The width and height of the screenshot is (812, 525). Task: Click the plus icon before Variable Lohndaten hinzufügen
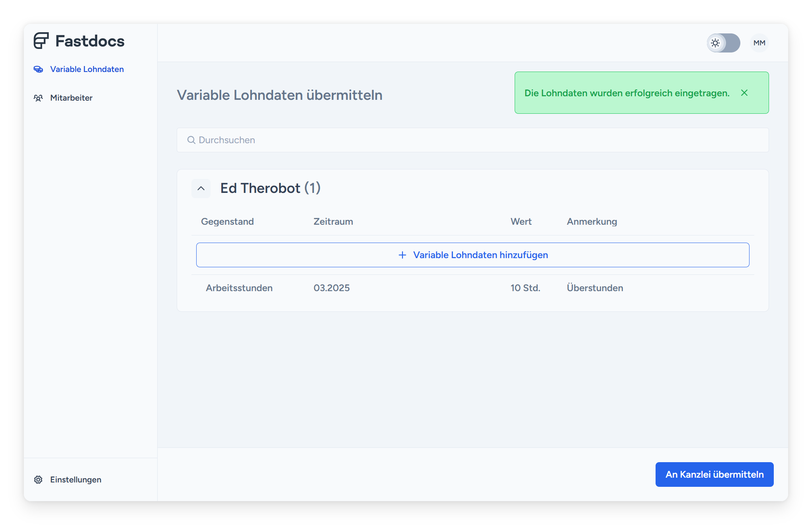(x=402, y=255)
